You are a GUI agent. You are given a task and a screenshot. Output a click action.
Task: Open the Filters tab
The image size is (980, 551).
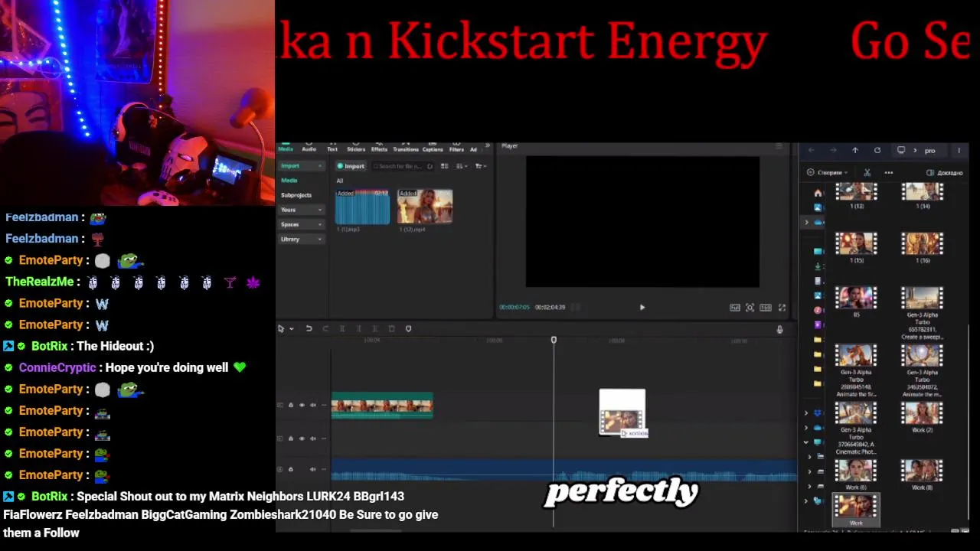pyautogui.click(x=456, y=148)
